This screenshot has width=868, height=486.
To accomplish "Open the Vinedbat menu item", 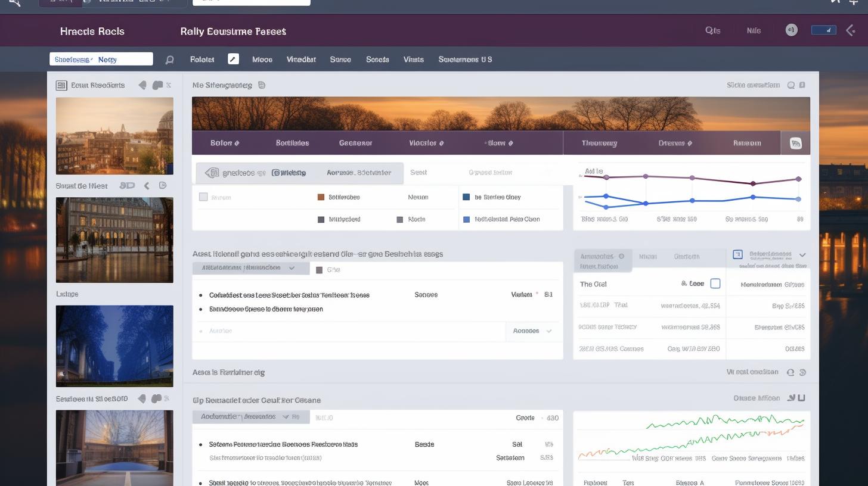I will click(301, 60).
